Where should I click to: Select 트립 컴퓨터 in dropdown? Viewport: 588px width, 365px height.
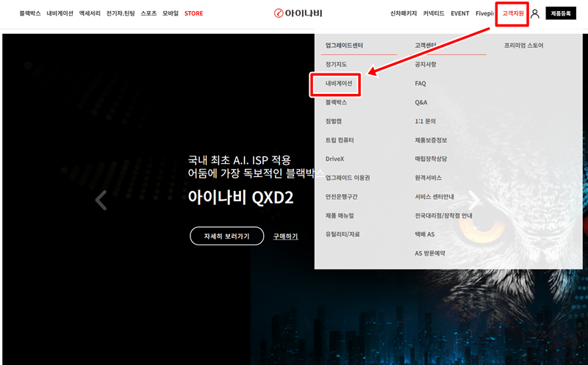pos(340,140)
